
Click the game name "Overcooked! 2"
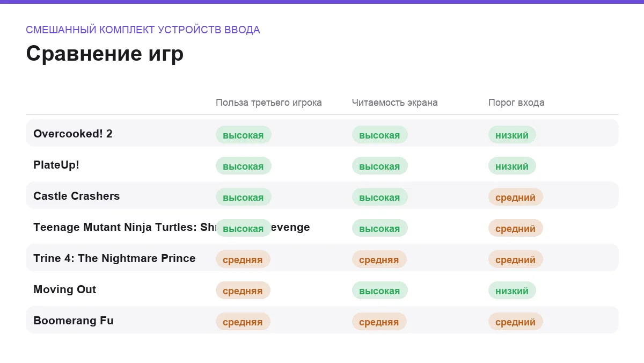point(73,134)
